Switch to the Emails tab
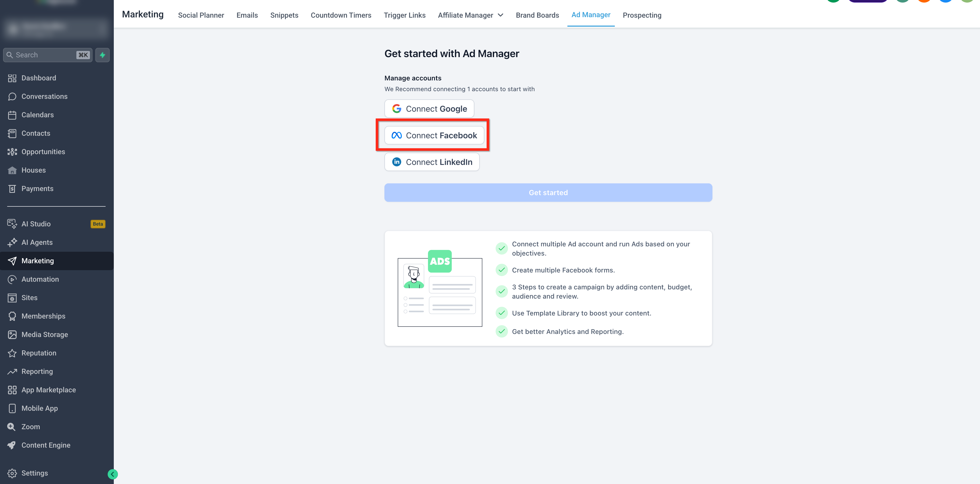The image size is (980, 484). click(247, 15)
